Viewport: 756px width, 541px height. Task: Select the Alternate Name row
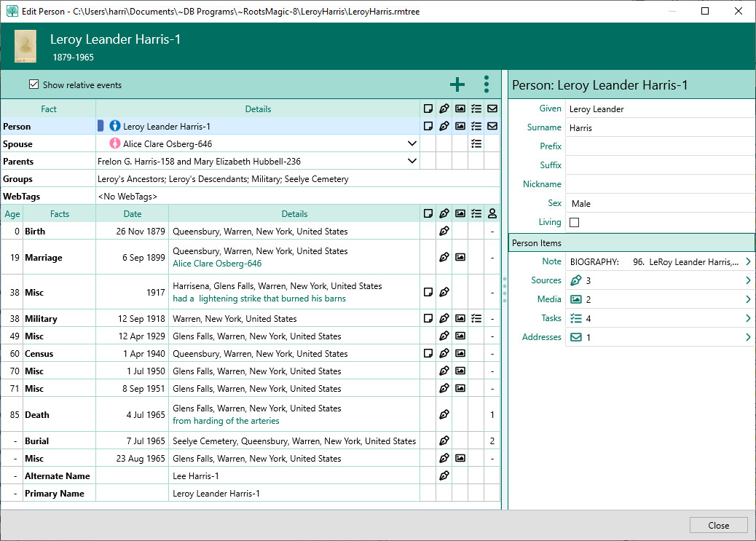click(x=58, y=476)
